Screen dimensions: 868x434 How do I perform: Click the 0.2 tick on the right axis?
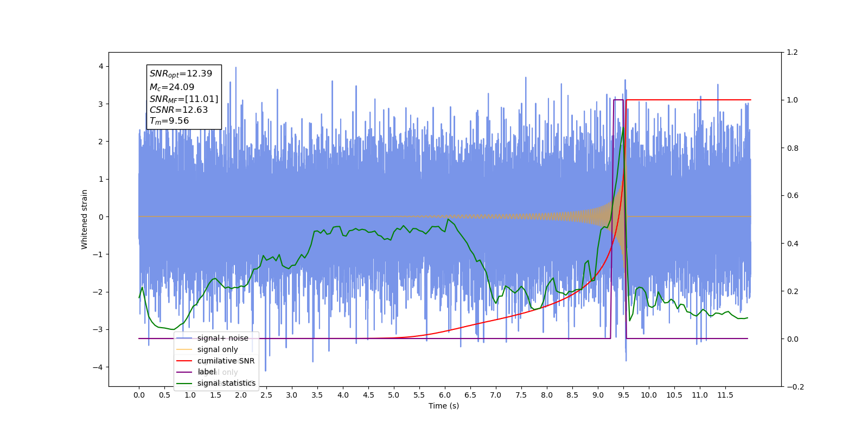(x=793, y=291)
